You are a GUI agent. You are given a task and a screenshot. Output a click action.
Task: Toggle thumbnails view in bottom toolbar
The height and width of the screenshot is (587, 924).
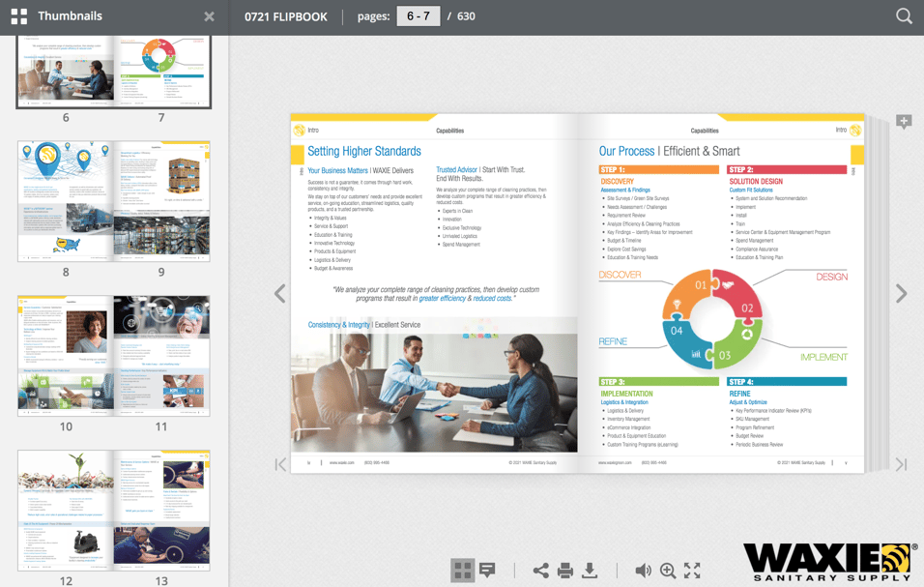463,571
